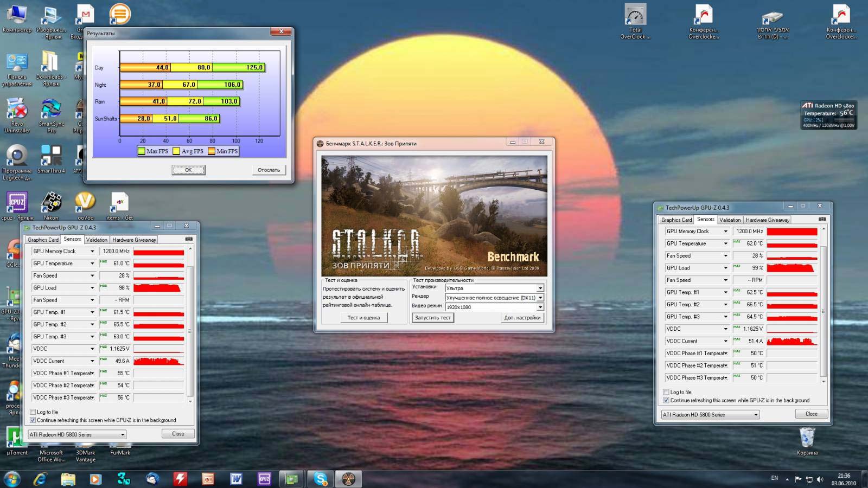This screenshot has width=868, height=488.
Task: Expand the 1920x1080 video mode dropdown
Action: click(x=540, y=307)
